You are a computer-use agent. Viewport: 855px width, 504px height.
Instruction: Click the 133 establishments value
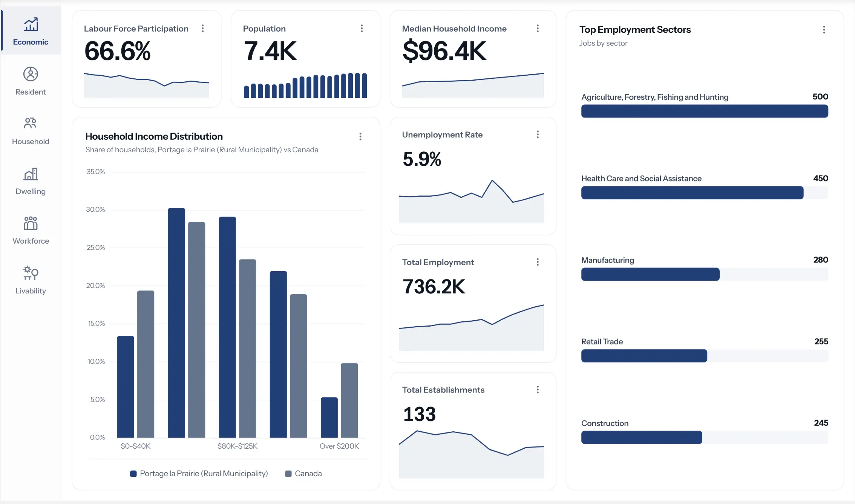419,414
